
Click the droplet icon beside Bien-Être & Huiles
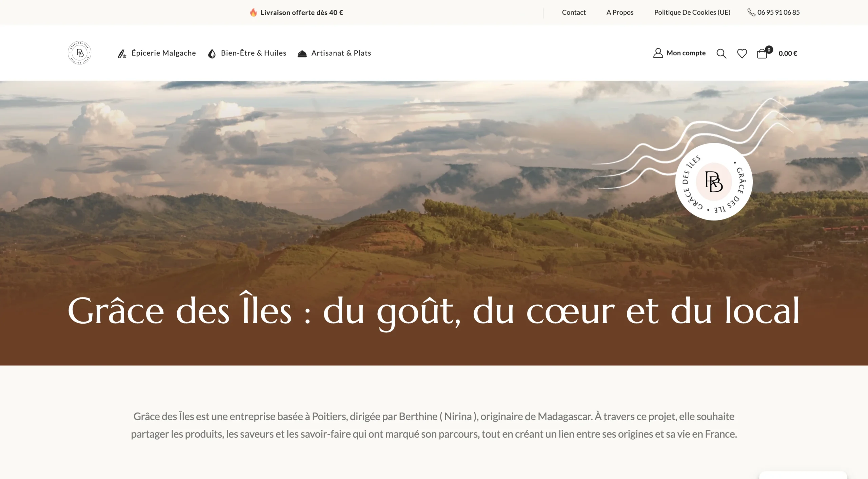[x=212, y=54]
